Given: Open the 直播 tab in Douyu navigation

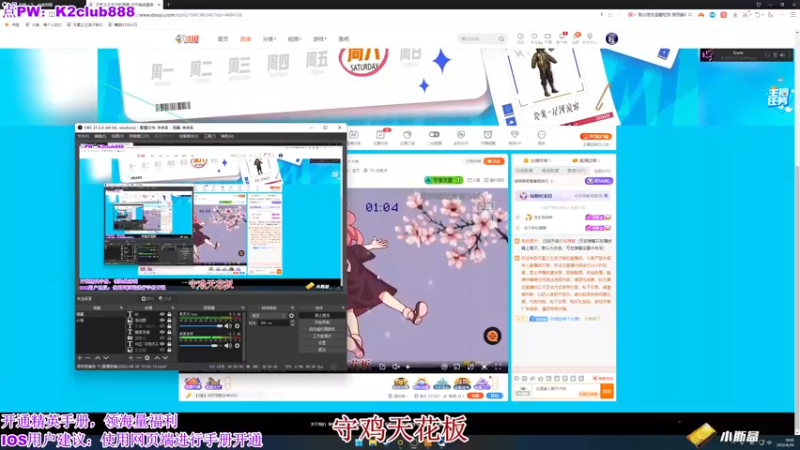Looking at the screenshot, I should coord(245,39).
